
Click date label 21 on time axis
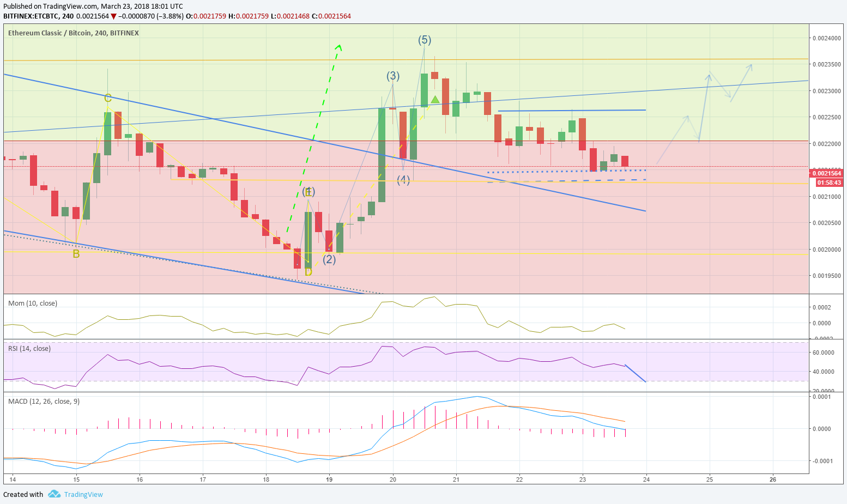pyautogui.click(x=456, y=479)
